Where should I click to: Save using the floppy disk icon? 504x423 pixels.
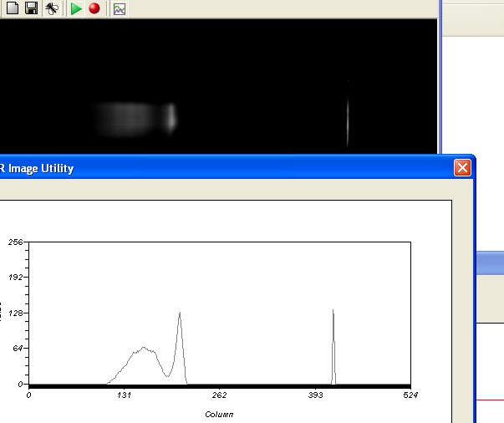click(32, 8)
